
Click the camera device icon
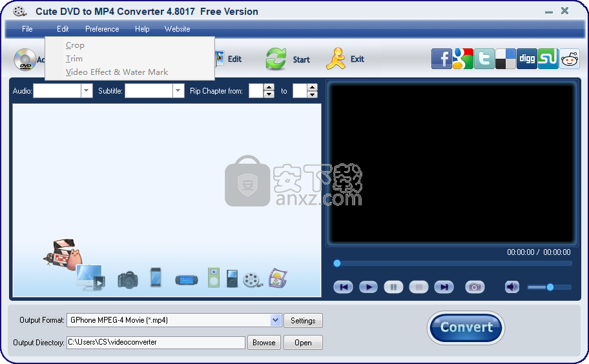128,279
